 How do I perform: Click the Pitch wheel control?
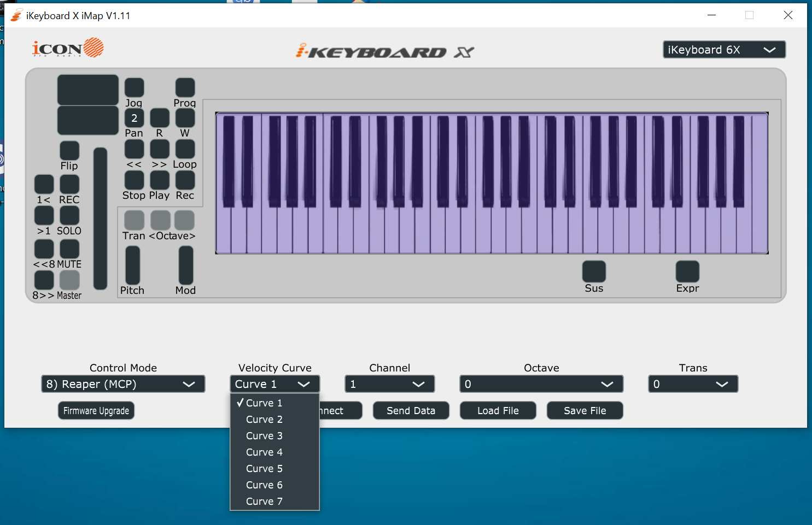pyautogui.click(x=133, y=265)
